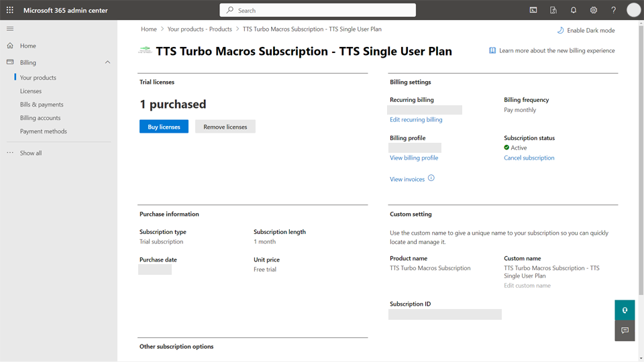Click the '1 month' subscription length value

(264, 242)
